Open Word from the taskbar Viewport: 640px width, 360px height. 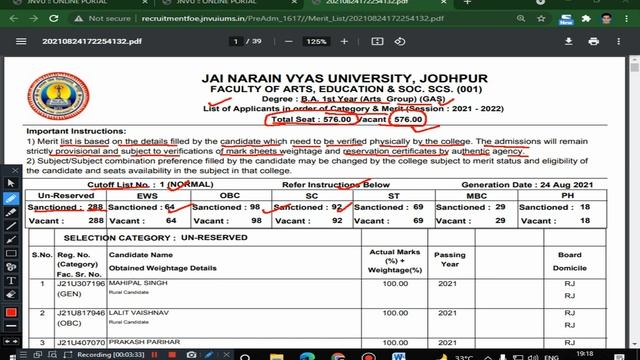(x=399, y=356)
